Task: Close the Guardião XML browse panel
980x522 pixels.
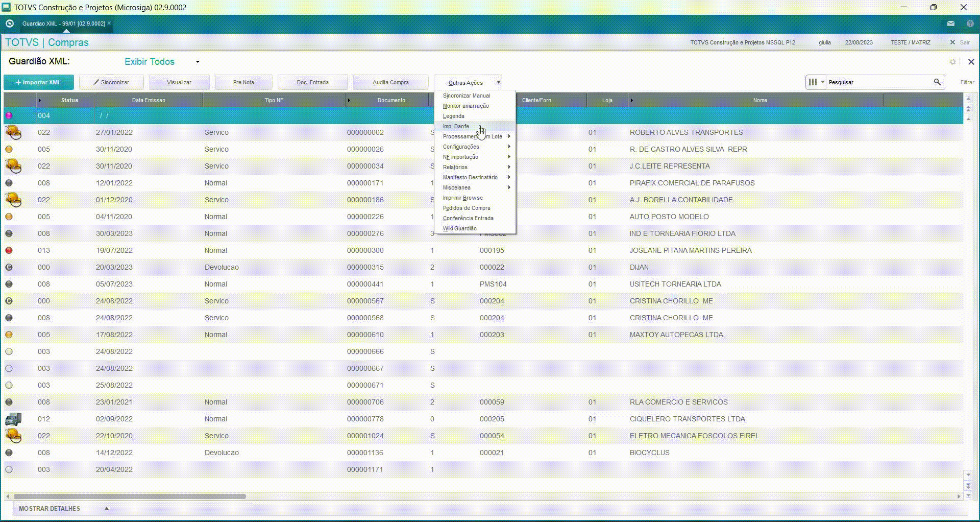Action: [971, 62]
